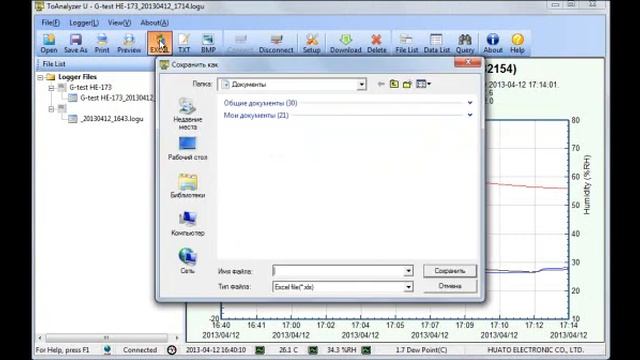Collapse the G-test HE-173 tree node

point(51,88)
